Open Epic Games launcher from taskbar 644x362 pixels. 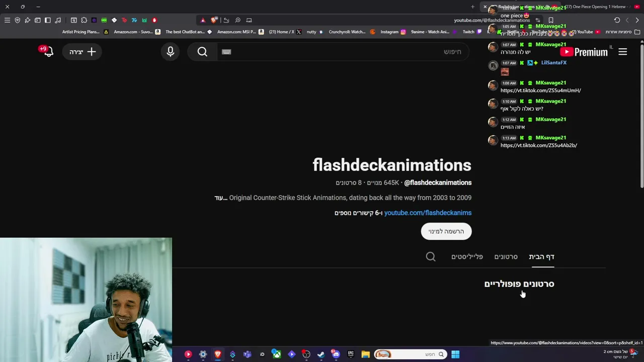click(351, 354)
